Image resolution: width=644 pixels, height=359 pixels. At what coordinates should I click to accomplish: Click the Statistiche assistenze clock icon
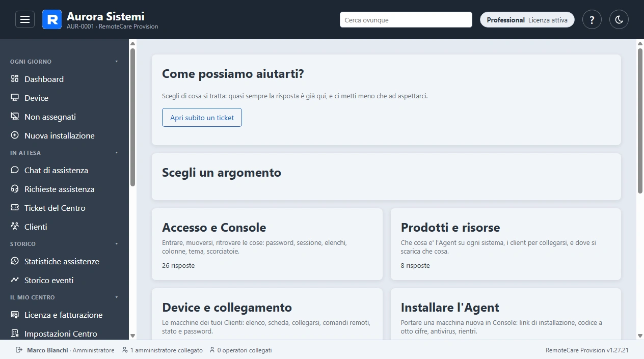pyautogui.click(x=15, y=261)
